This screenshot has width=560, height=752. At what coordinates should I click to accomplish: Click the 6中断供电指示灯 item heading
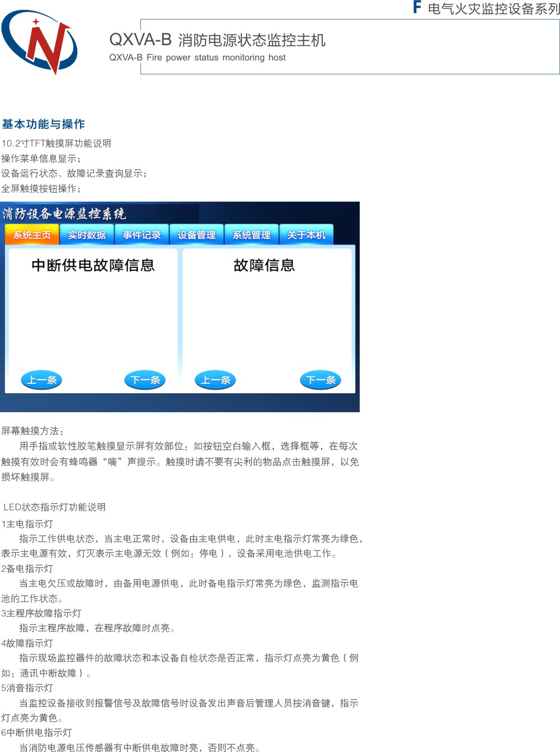36,732
